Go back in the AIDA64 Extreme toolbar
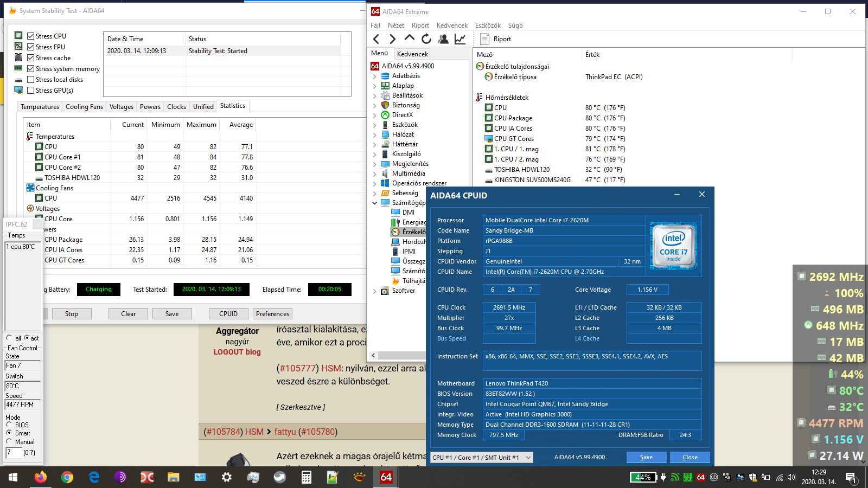This screenshot has width=868, height=488. pos(376,38)
